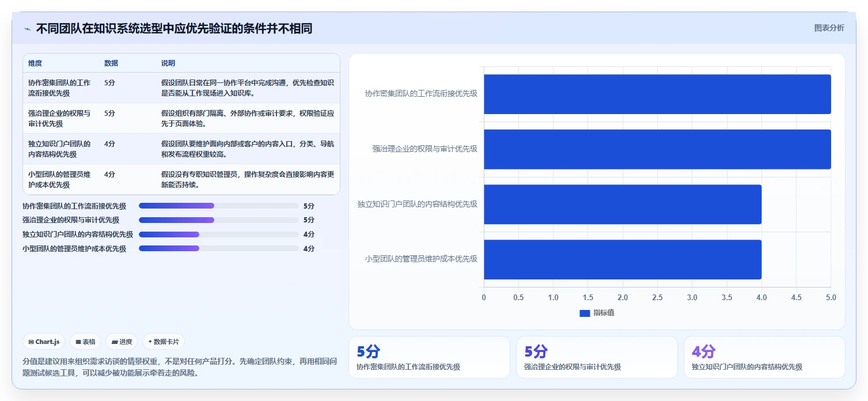The height and width of the screenshot is (401, 868).
Task: Click the 数据 column header
Action: coord(111,63)
